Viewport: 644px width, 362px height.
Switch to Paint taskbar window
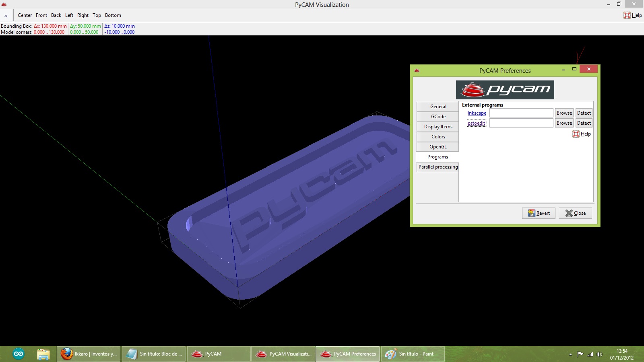coord(413,354)
